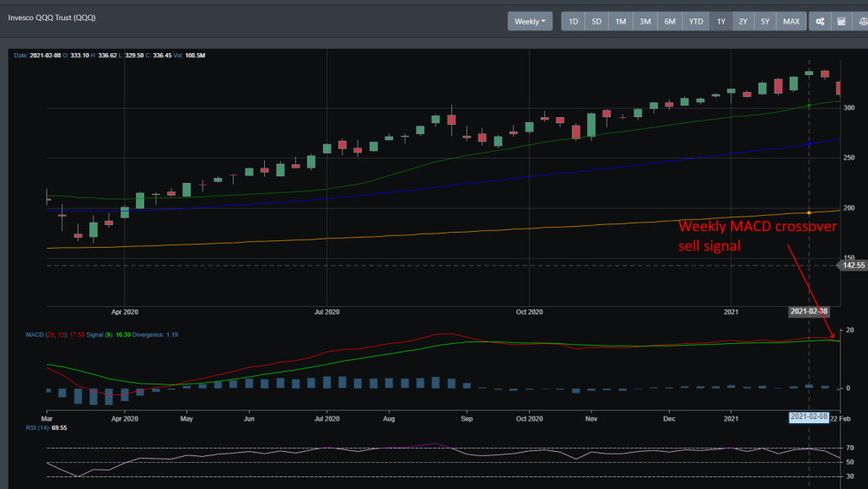Select the YTD time range
This screenshot has width=868, height=489.
pos(696,22)
